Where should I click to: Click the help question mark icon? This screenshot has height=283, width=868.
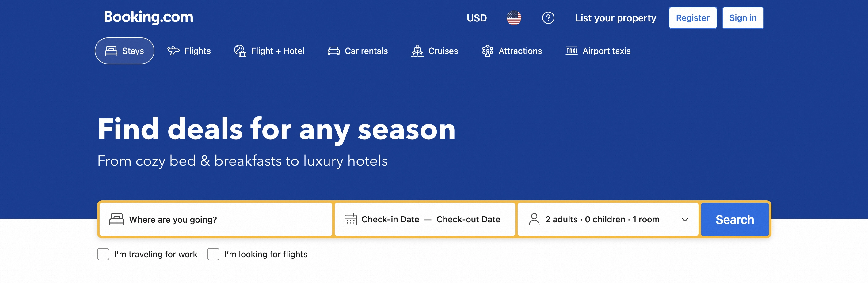(548, 18)
